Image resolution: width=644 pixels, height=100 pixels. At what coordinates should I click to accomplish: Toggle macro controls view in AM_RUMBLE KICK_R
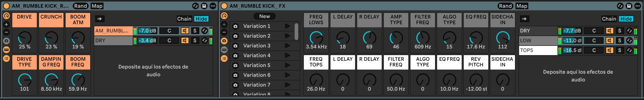coord(6,16)
